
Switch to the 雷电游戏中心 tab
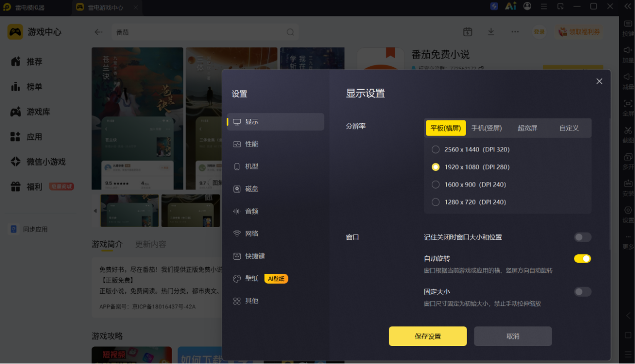(x=107, y=8)
